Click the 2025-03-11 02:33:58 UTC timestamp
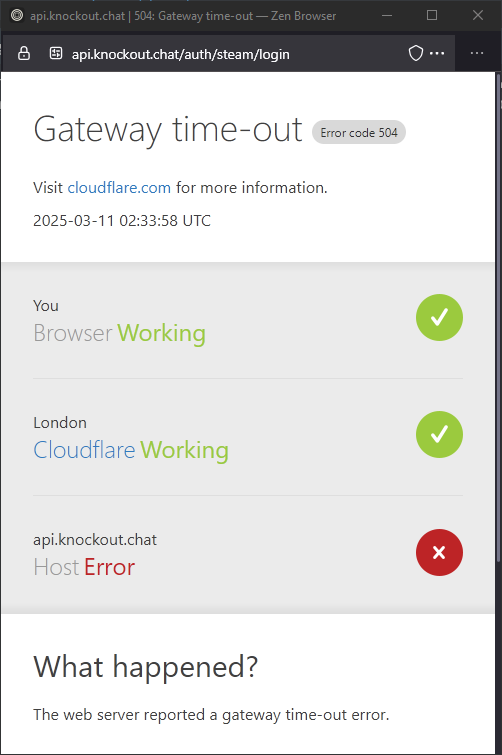 pos(122,221)
